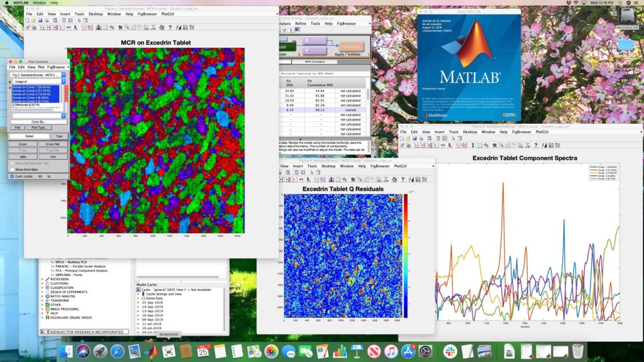
Task: Click the data button in Plot Controls
Action: click(23, 156)
